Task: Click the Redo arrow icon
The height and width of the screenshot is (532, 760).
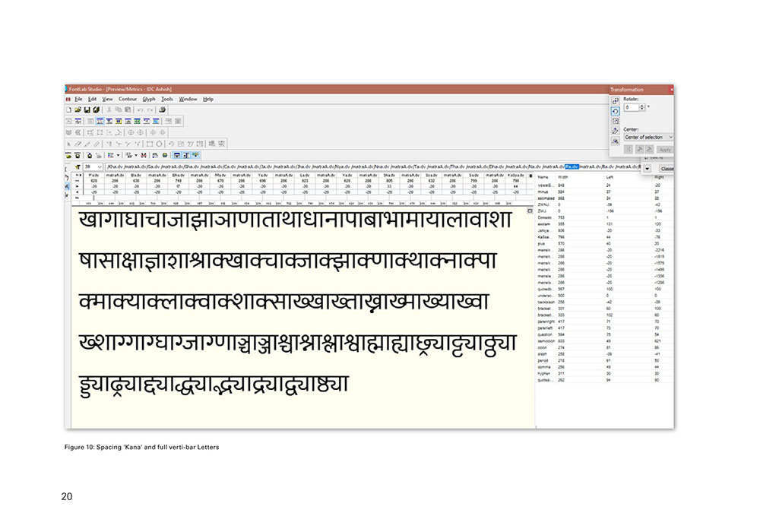Action: click(150, 110)
